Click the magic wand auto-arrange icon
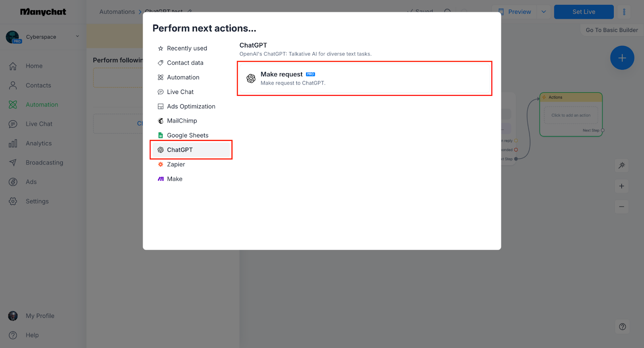This screenshot has width=644, height=348. coord(622,165)
